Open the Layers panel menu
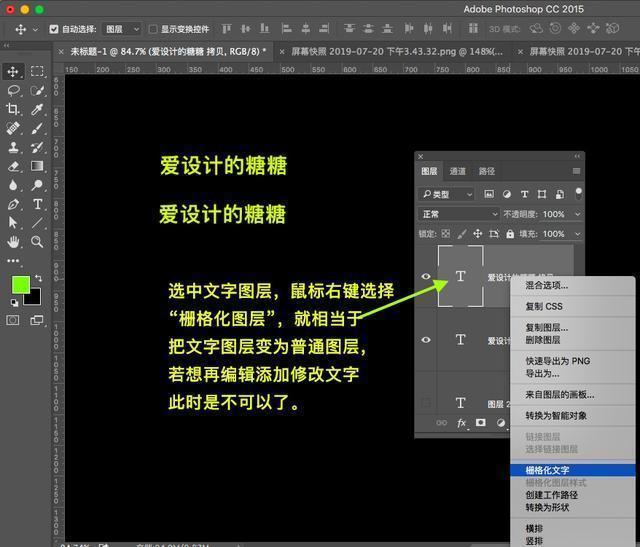The height and width of the screenshot is (547, 640). coord(576,171)
